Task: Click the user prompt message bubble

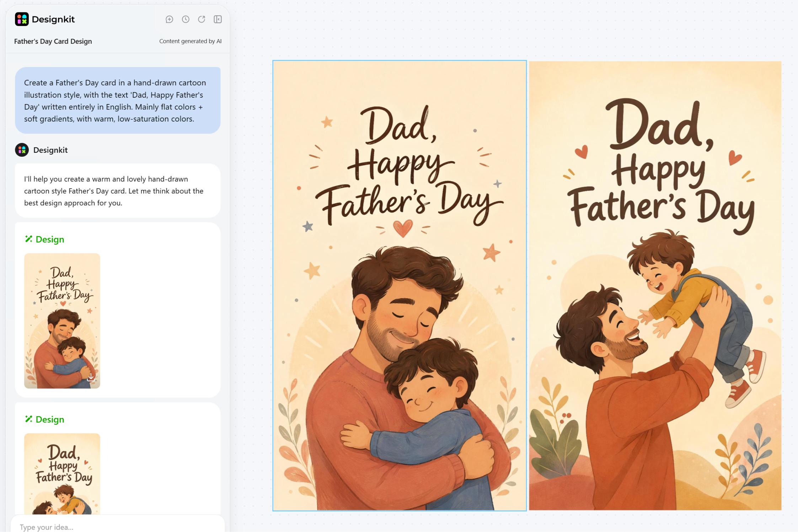Action: 118,101
